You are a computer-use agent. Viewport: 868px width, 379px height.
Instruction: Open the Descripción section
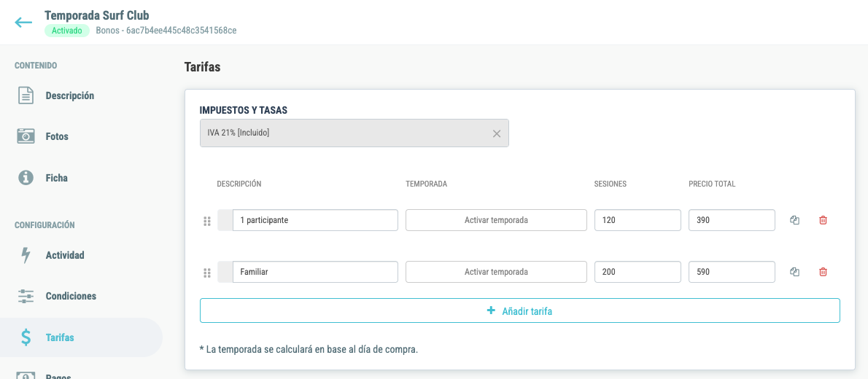click(70, 95)
